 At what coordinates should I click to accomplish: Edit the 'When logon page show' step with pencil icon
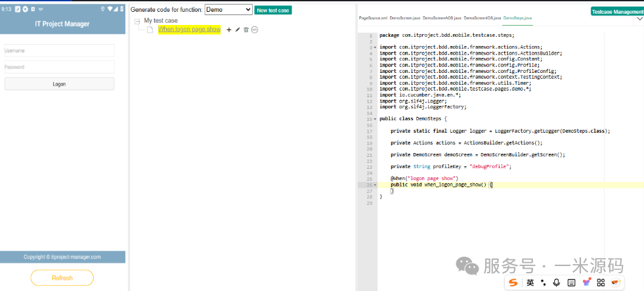[238, 30]
